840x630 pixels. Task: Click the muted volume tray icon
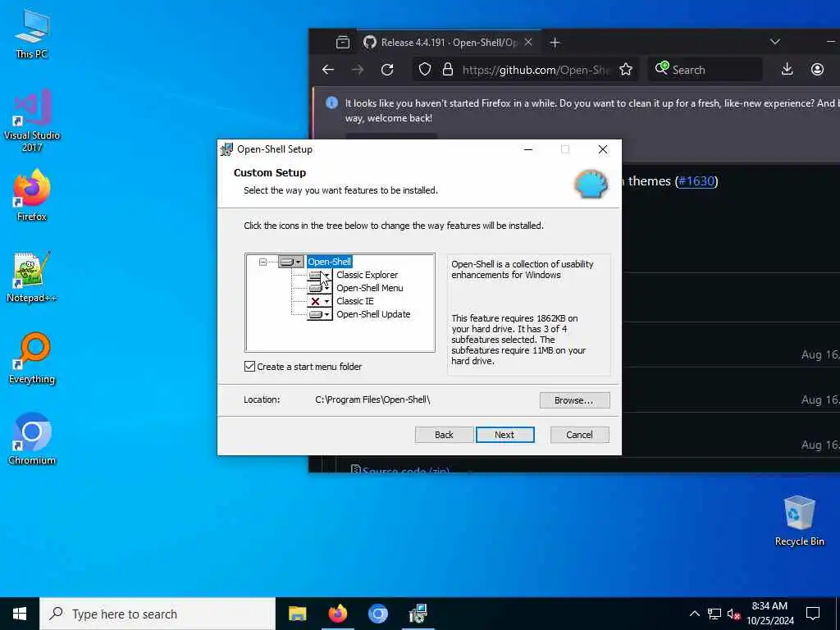pyautogui.click(x=733, y=614)
